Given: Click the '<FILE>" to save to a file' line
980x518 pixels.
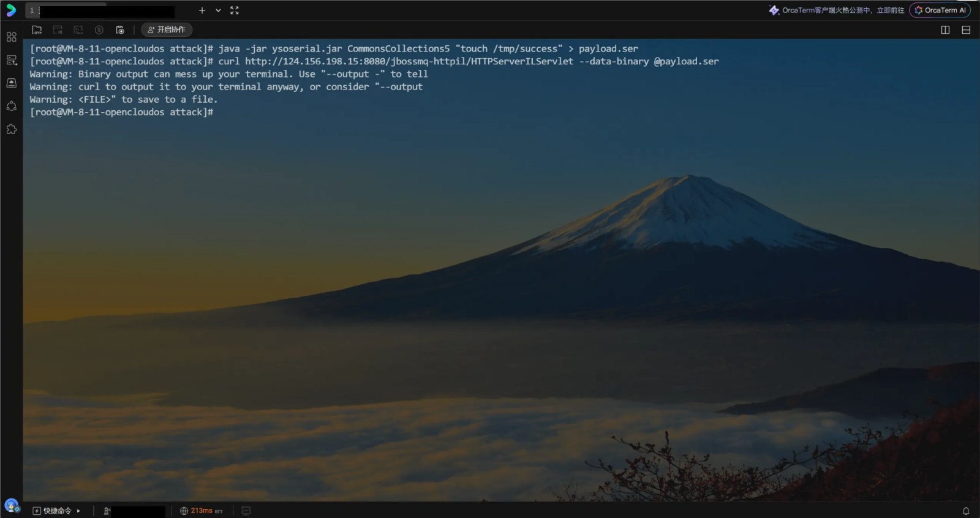Looking at the screenshot, I should (x=123, y=99).
